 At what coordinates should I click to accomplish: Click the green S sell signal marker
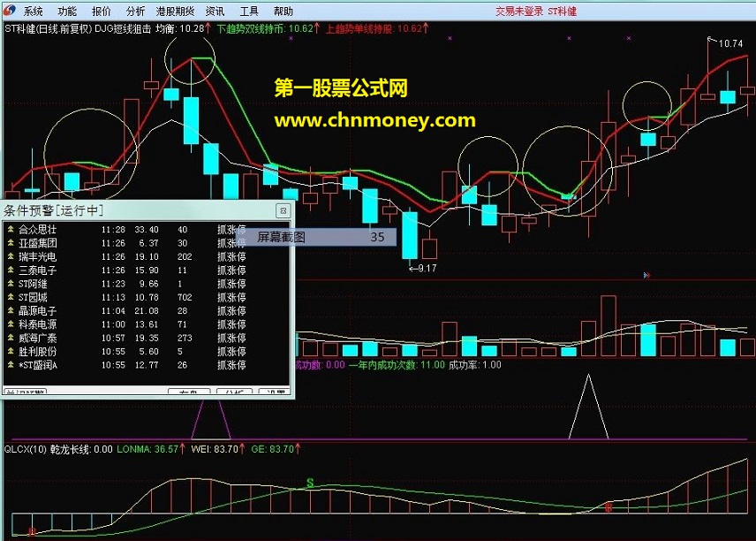click(310, 483)
